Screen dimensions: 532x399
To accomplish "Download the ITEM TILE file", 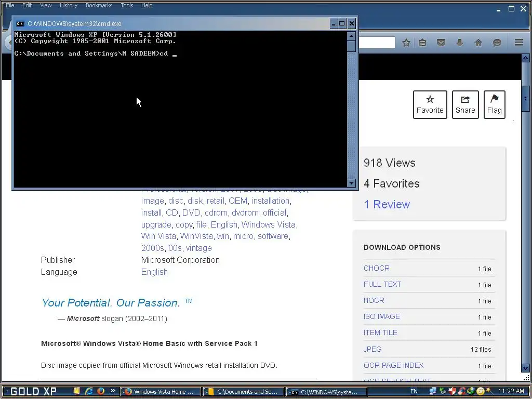I will [380, 332].
